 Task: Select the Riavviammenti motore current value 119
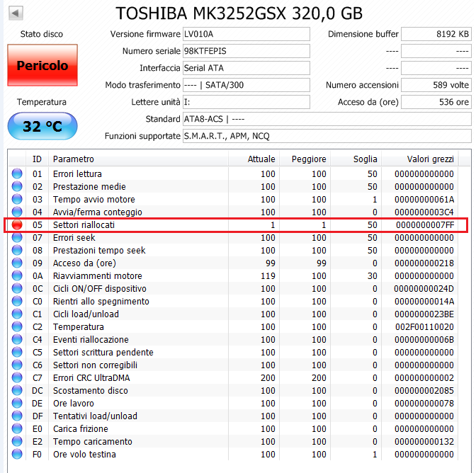(x=268, y=275)
